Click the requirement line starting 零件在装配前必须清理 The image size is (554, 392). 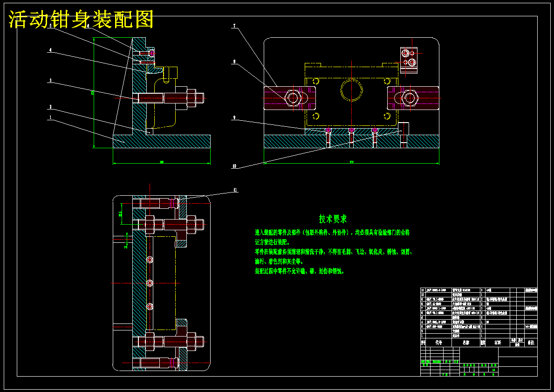tap(334, 252)
